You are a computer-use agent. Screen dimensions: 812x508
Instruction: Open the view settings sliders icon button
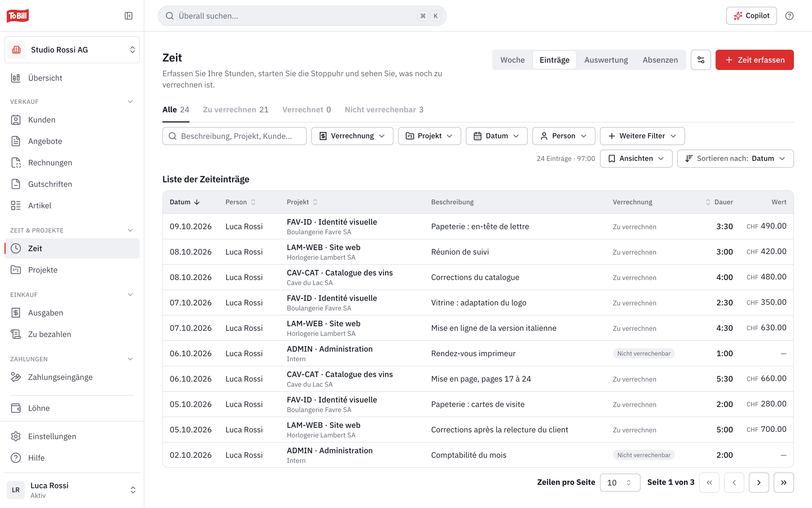click(701, 60)
